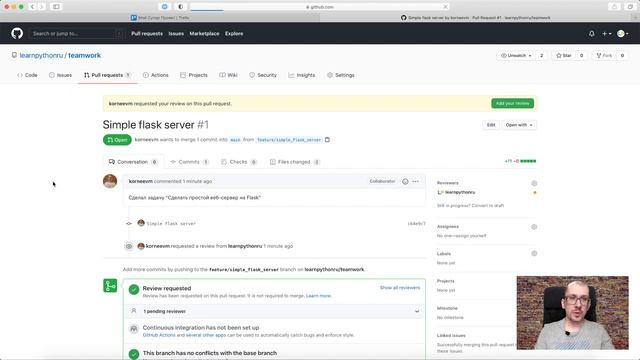The width and height of the screenshot is (640, 360).
Task: Switch to the Wiki tab
Action: click(x=229, y=75)
